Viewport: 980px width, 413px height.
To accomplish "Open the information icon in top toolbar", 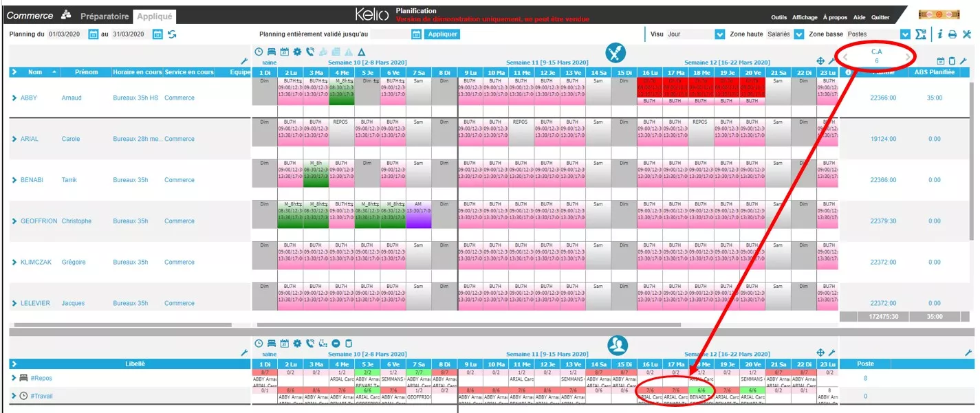I will (x=939, y=34).
